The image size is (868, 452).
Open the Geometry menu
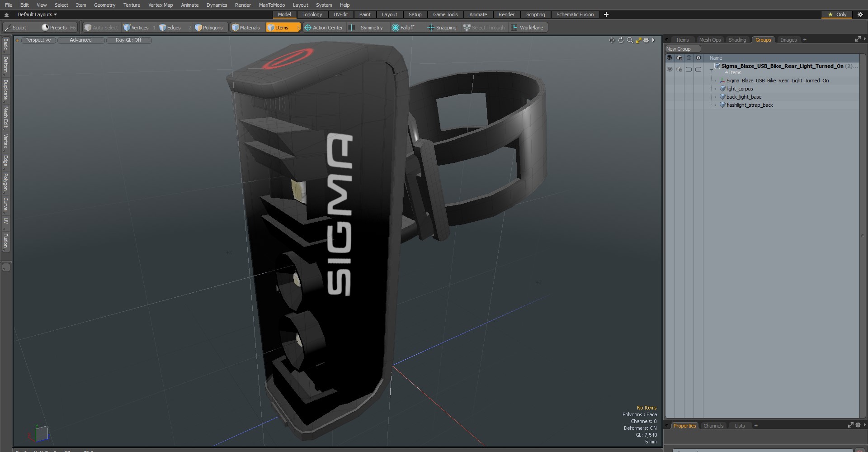click(x=104, y=5)
